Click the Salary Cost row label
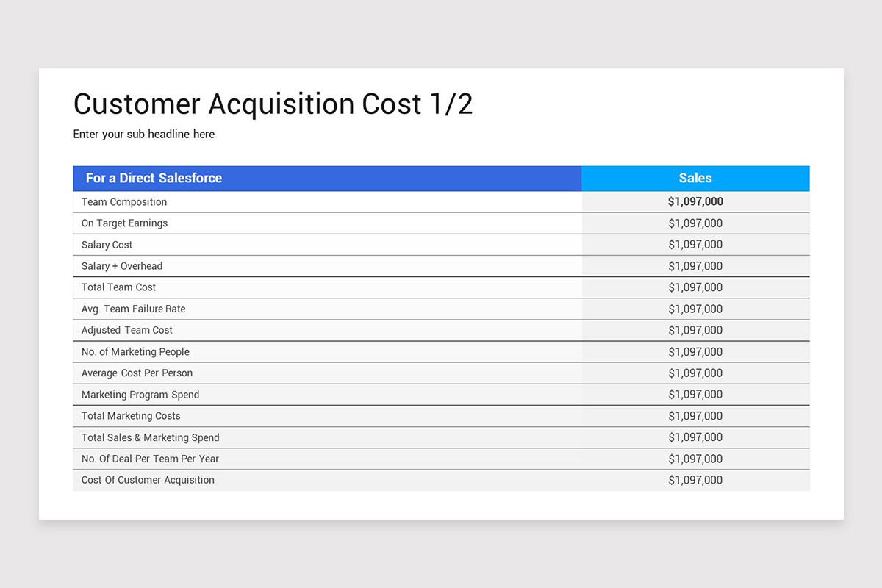Image resolution: width=882 pixels, height=588 pixels. click(x=107, y=245)
